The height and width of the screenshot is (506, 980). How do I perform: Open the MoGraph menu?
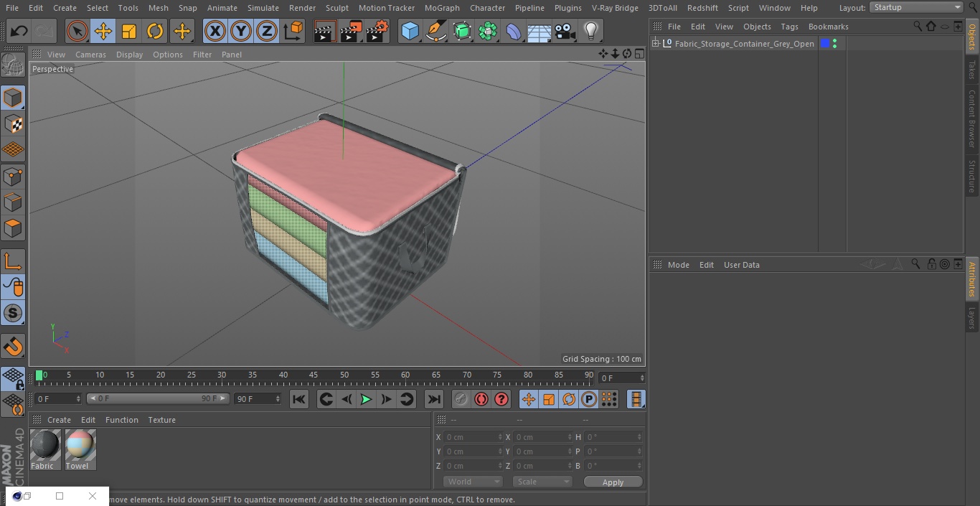(442, 8)
